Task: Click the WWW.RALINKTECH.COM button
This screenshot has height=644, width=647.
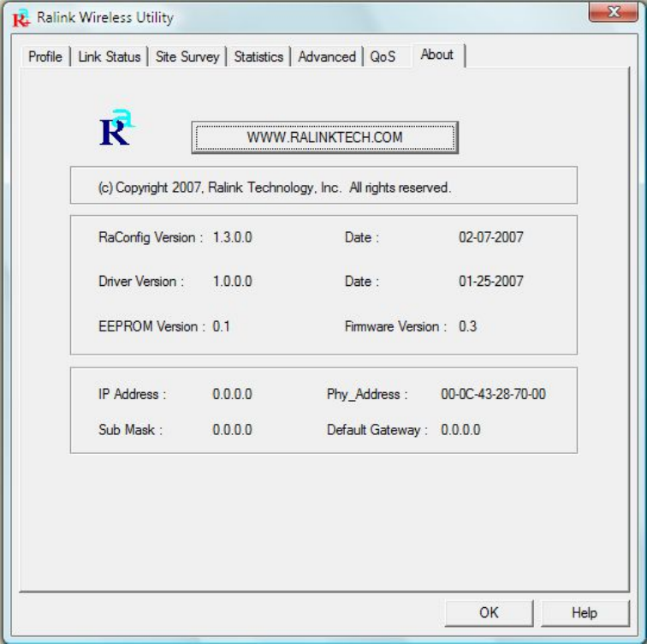Action: 324,138
